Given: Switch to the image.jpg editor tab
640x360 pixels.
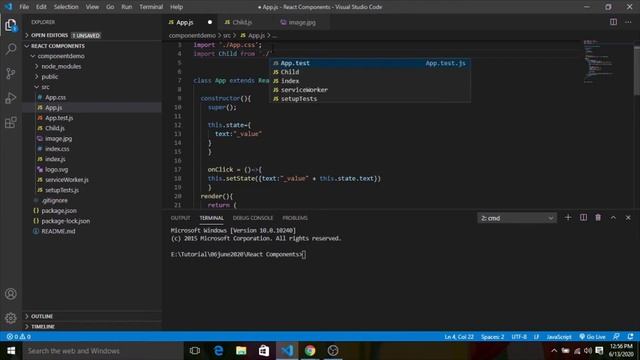Looking at the screenshot, I should pos(302,22).
